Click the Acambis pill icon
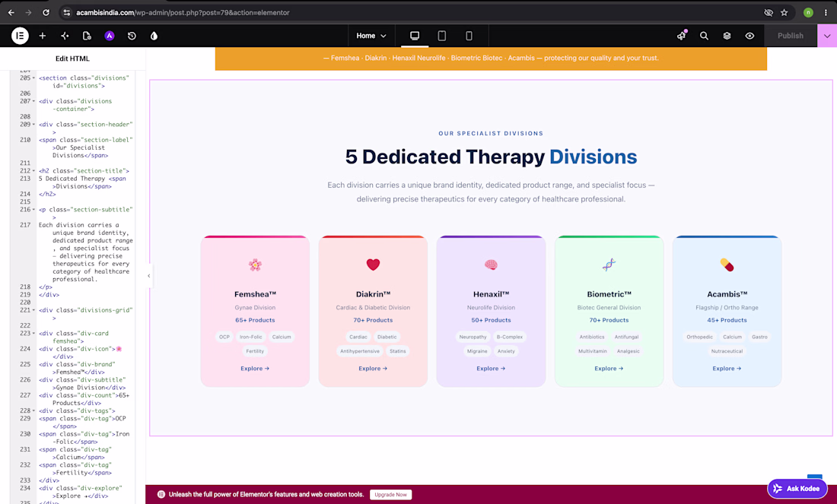 [x=727, y=265]
